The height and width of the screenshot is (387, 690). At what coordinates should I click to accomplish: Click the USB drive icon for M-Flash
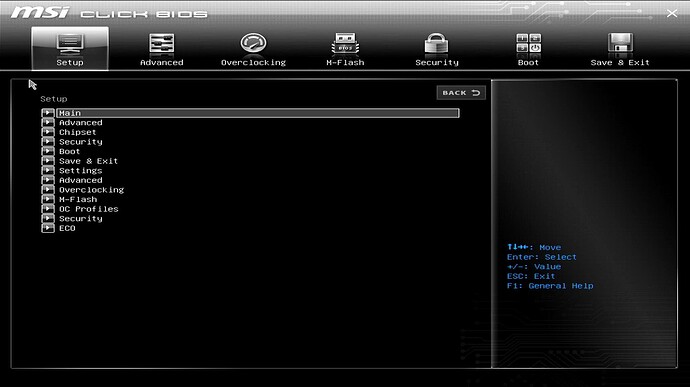tap(345, 44)
